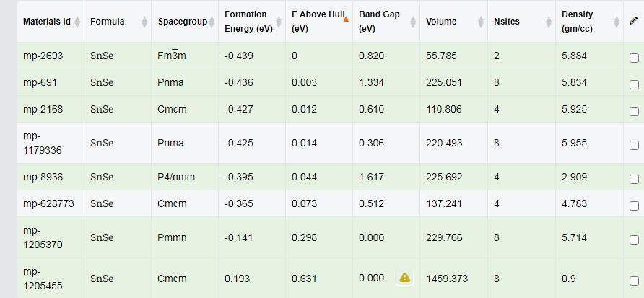The image size is (644, 298).
Task: Click the sort arrows beside Volume
Action: 481,22
